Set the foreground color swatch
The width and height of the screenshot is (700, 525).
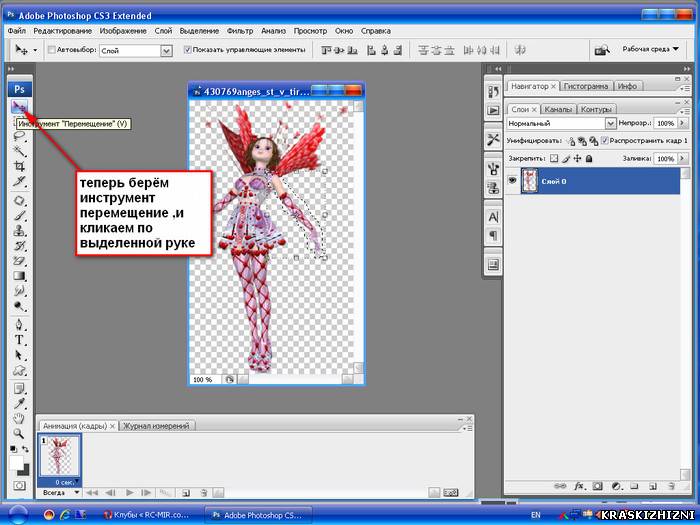point(16,462)
